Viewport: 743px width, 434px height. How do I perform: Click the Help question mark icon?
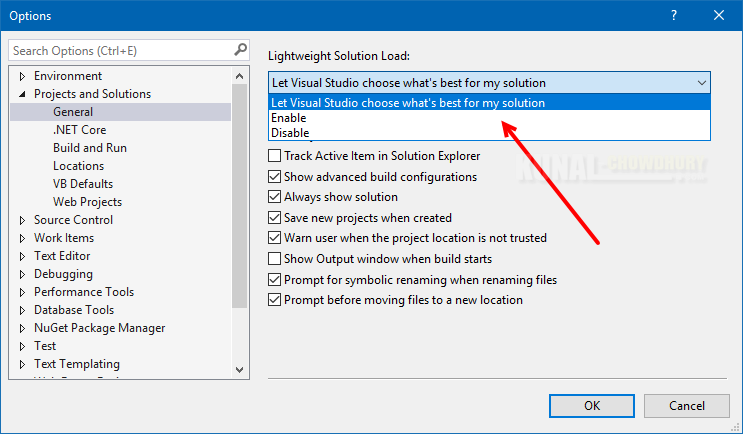pyautogui.click(x=674, y=15)
